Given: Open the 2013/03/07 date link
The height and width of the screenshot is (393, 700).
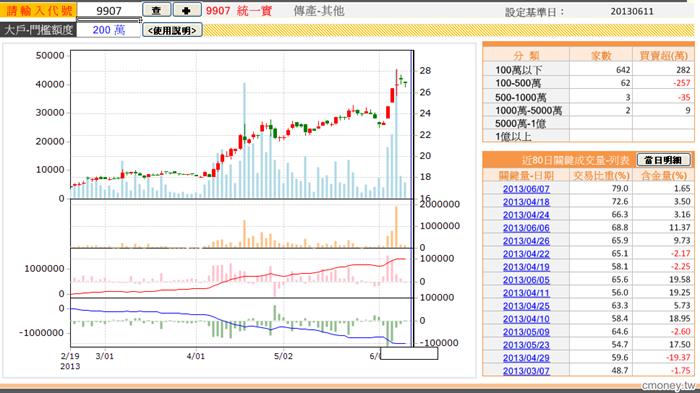Looking at the screenshot, I should [526, 371].
